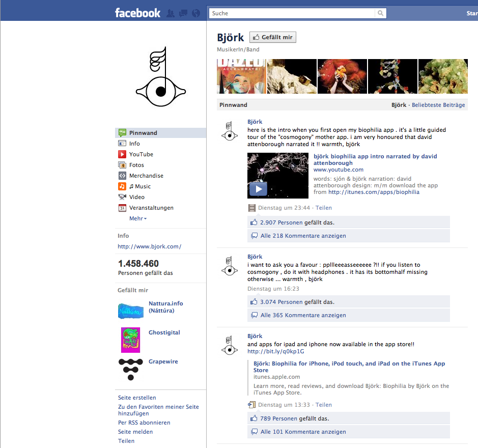Click Björk's large eye-note profile picture
478x448 pixels.
tap(161, 77)
